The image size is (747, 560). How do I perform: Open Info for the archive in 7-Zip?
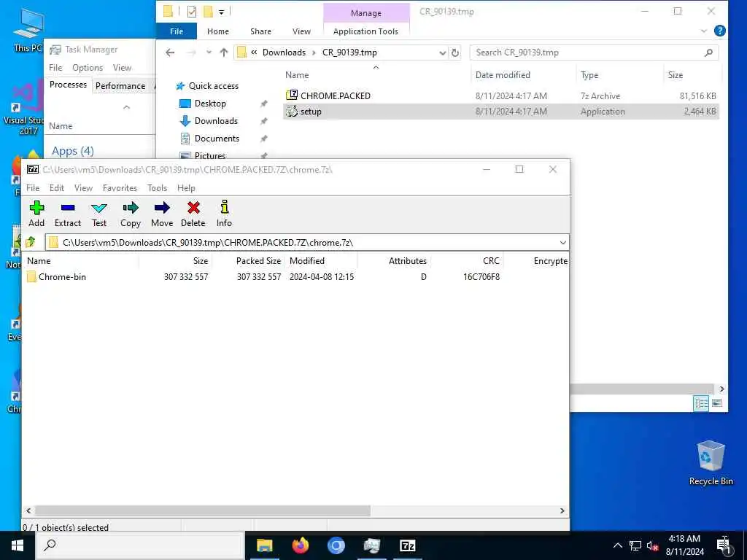coord(224,214)
